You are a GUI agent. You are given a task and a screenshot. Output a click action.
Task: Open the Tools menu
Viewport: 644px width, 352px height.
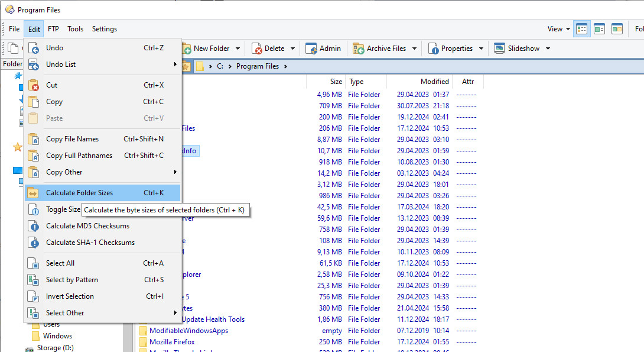click(75, 29)
